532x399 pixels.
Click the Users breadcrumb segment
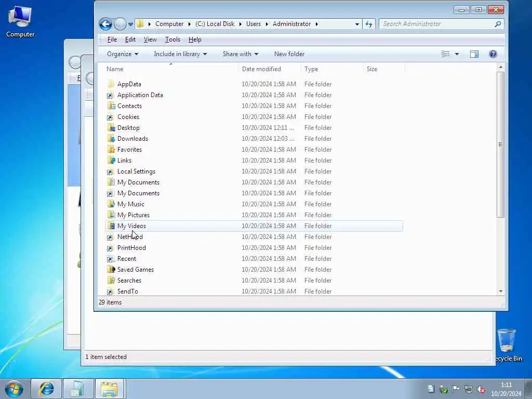(254, 24)
